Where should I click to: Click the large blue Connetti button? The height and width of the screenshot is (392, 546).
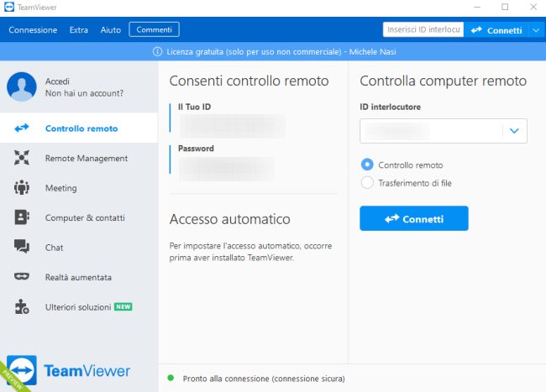(x=414, y=218)
